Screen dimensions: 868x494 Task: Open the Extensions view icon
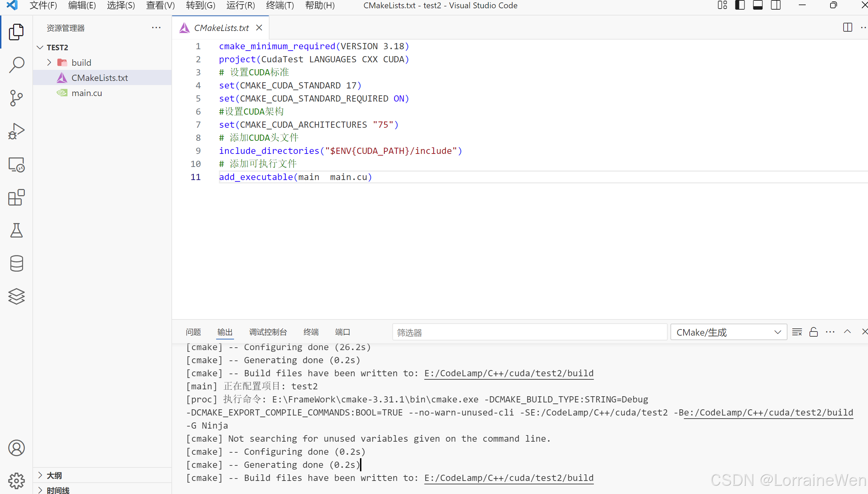16,197
